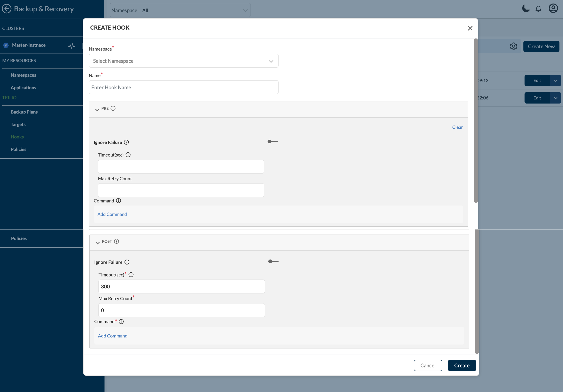Click the back arrow beside Backup & Recovery

(7, 9)
